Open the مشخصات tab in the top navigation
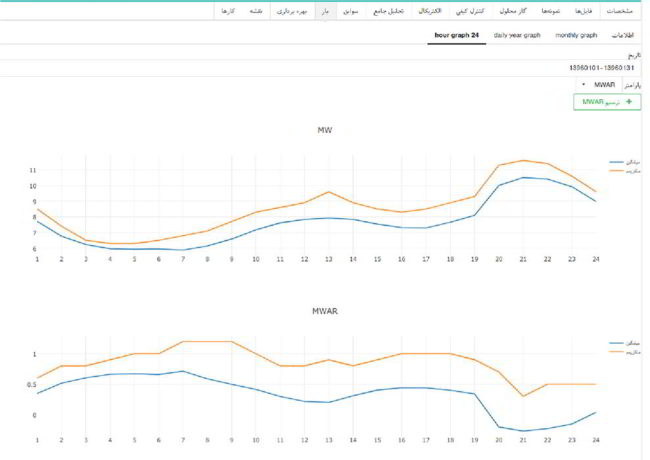650x460 pixels. coord(620,11)
